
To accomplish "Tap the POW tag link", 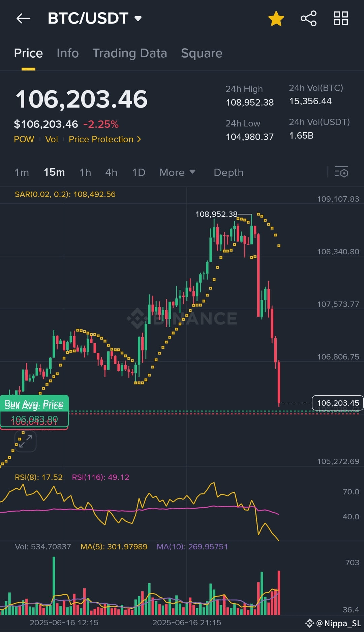I will pyautogui.click(x=24, y=139).
